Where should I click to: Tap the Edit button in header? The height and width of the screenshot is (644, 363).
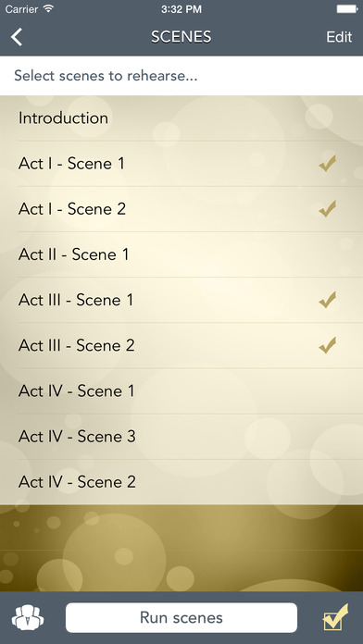click(x=339, y=37)
